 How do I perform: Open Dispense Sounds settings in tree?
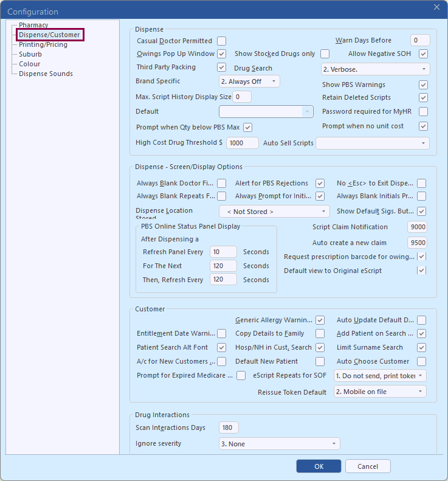click(x=46, y=74)
